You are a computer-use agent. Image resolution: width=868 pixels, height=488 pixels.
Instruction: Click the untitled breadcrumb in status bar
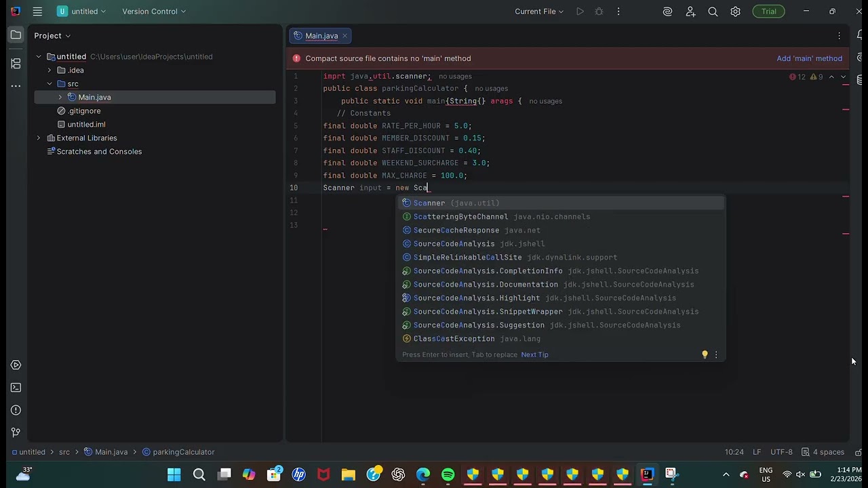(x=28, y=452)
